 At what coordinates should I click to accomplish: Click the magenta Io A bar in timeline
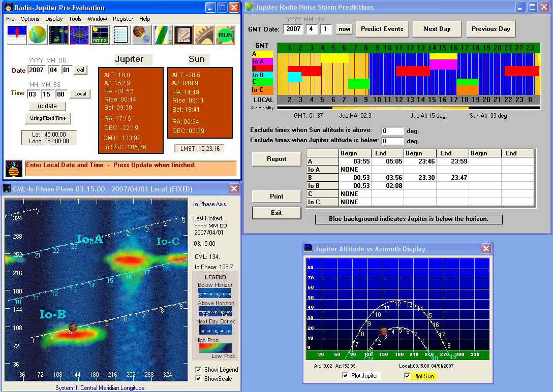pyautogui.click(x=443, y=64)
